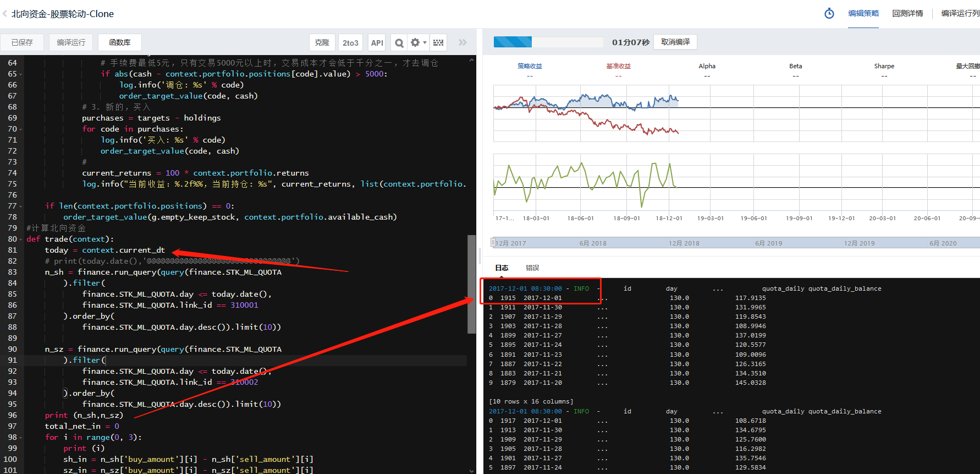Click the strategy title 北向资金-股票轮动-Clone

63,14
